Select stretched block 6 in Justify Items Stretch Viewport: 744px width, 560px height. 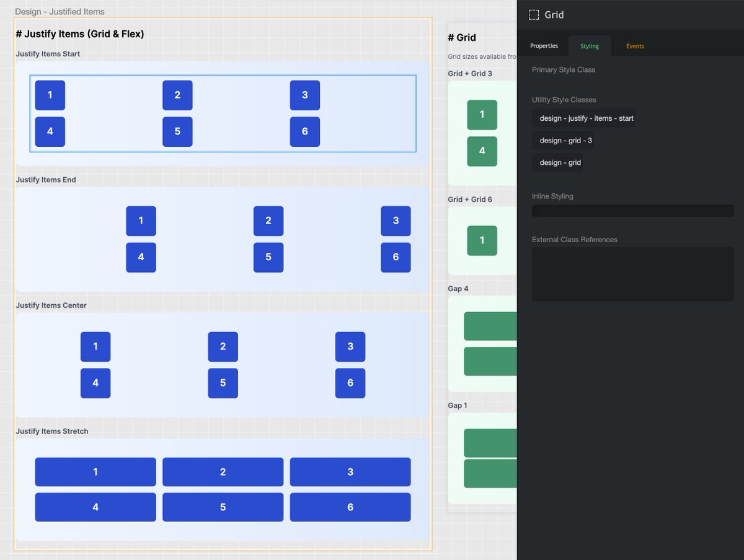[350, 507]
